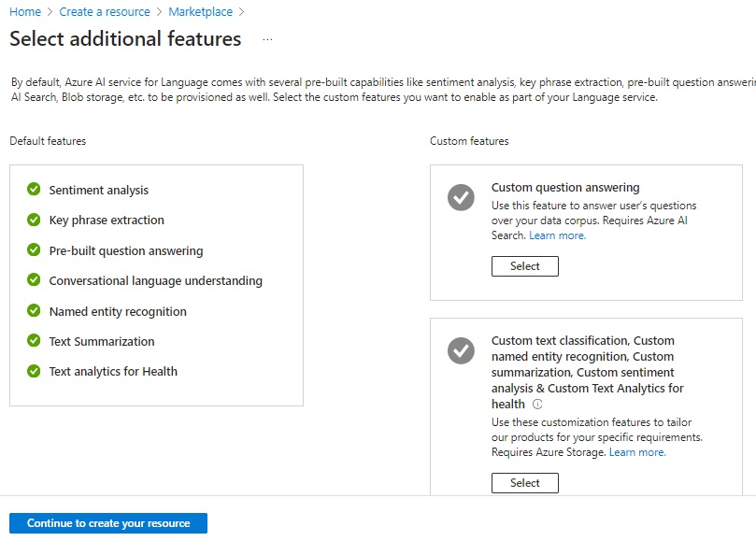Open the Create a resource breadcrumb
756x541 pixels.
point(105,12)
